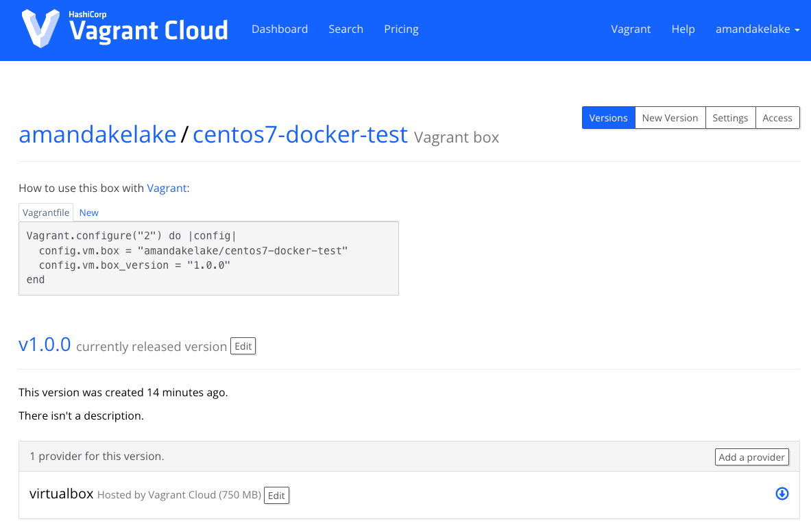The image size is (811, 532).
Task: Open the v1.0.0 version link
Action: tap(45, 344)
